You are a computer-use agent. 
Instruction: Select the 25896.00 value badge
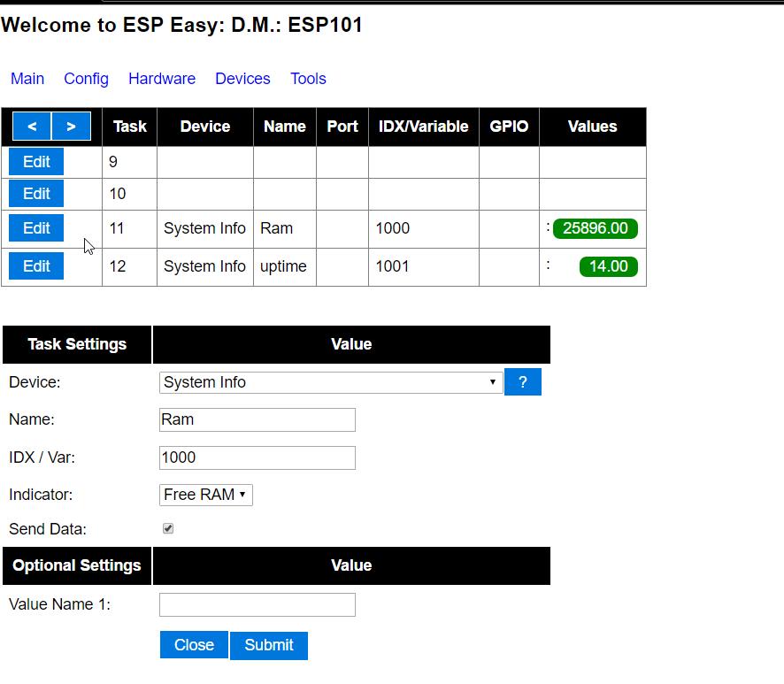(x=595, y=228)
